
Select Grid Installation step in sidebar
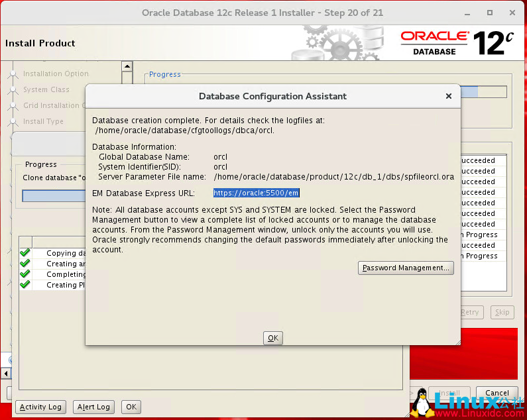pos(54,105)
